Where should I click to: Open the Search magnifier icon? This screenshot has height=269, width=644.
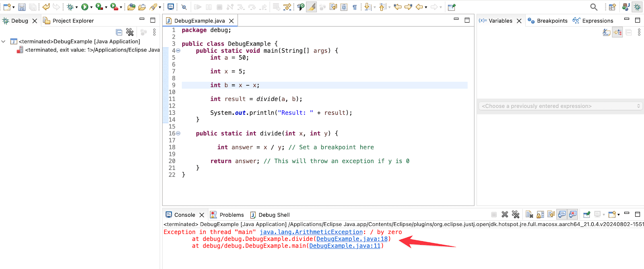coord(594,7)
